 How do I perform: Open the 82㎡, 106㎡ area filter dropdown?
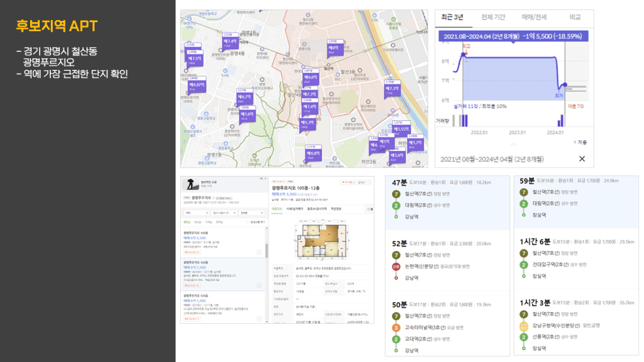223,213
